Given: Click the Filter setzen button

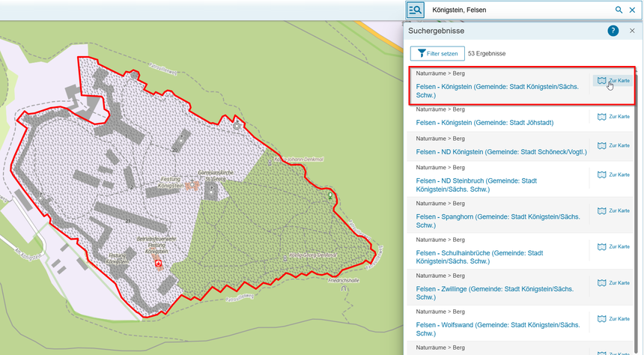Looking at the screenshot, I should (437, 54).
